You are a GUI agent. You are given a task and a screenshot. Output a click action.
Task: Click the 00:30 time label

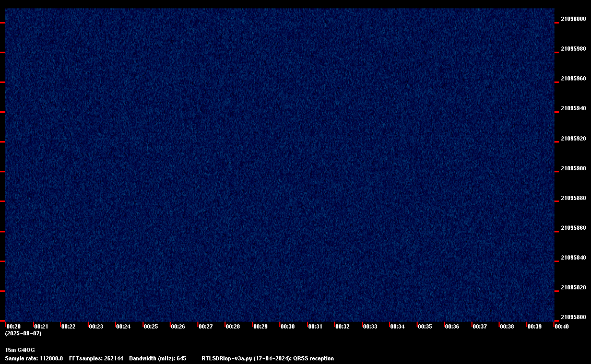point(288,326)
